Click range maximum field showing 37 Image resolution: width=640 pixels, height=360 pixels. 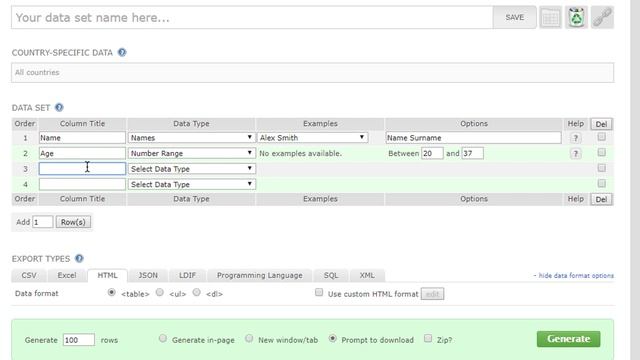pyautogui.click(x=472, y=153)
